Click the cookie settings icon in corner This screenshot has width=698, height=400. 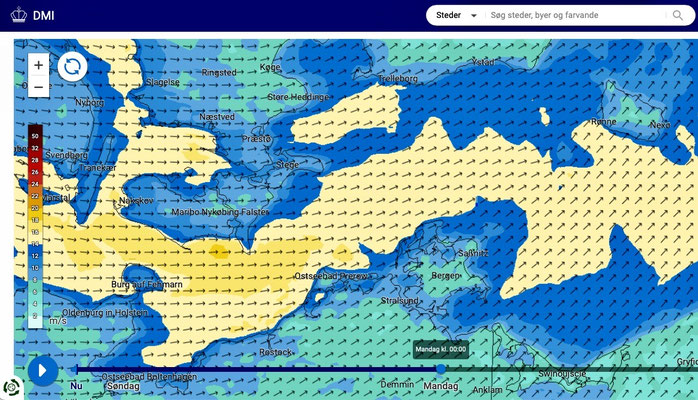point(11,388)
